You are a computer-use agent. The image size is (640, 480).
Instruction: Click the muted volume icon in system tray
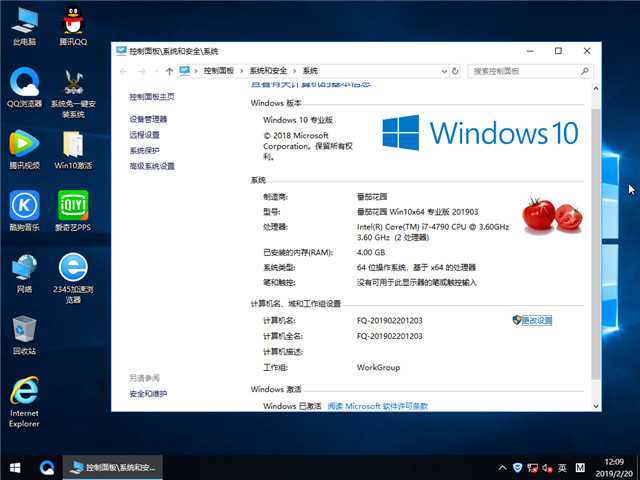(x=545, y=467)
